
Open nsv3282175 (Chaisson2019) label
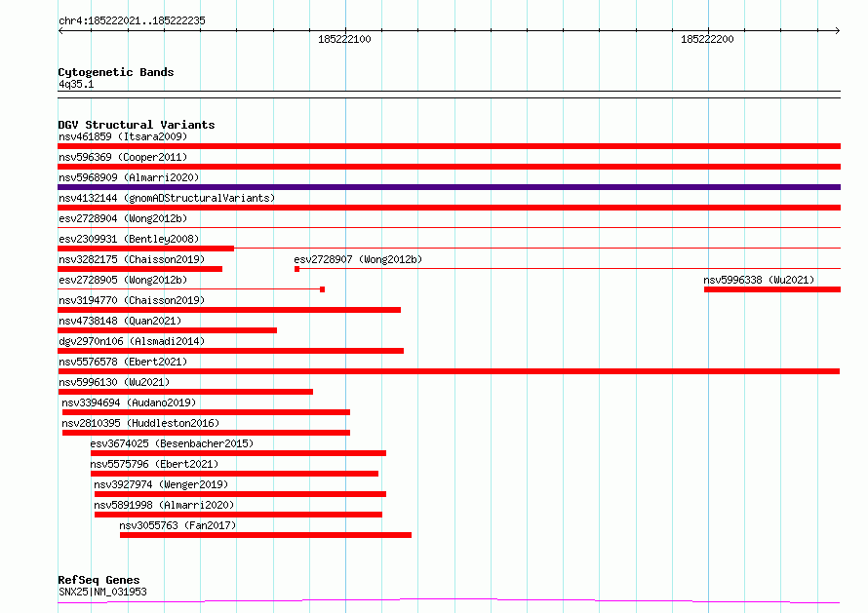click(132, 259)
